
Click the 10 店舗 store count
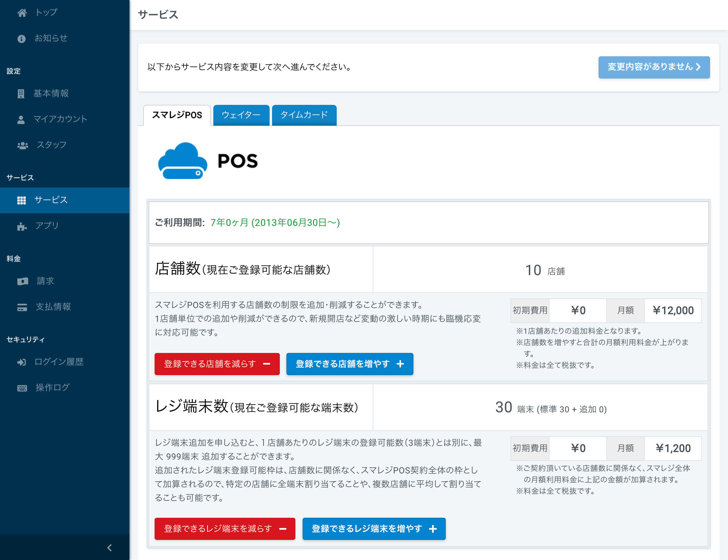pyautogui.click(x=545, y=270)
